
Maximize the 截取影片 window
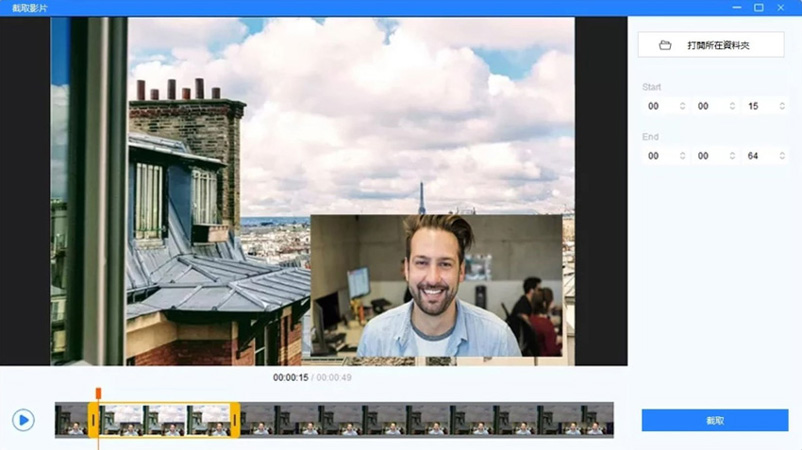pyautogui.click(x=759, y=8)
